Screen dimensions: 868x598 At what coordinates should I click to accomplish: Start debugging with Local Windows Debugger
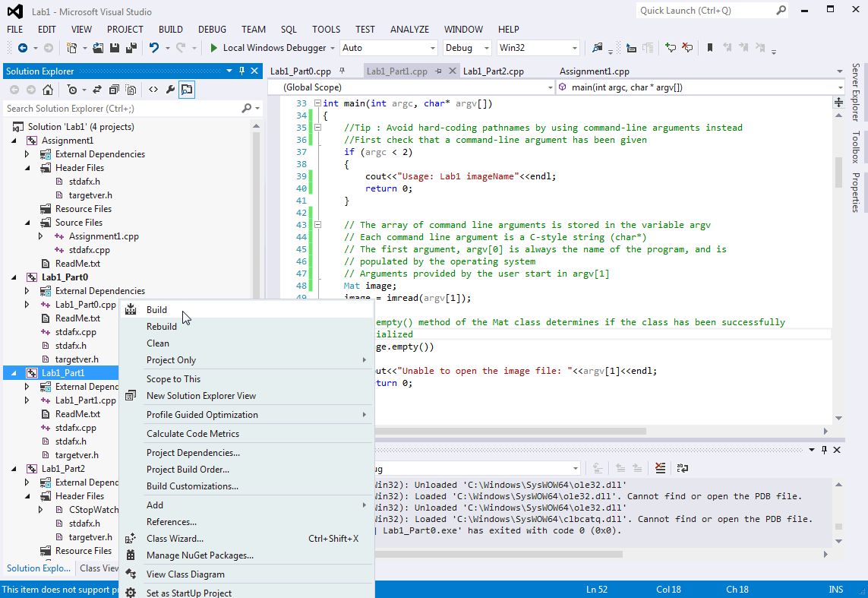pyautogui.click(x=271, y=47)
